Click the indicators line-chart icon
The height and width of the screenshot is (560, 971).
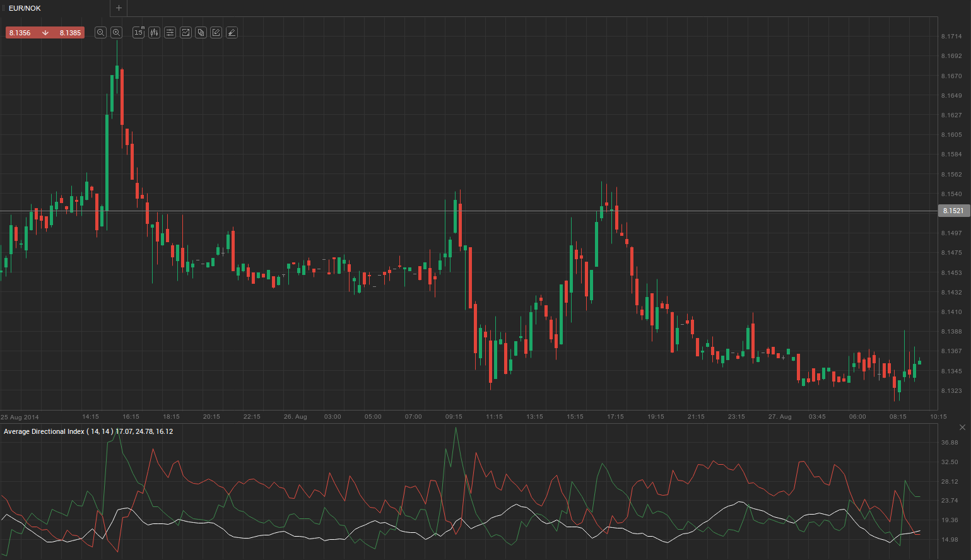click(185, 33)
